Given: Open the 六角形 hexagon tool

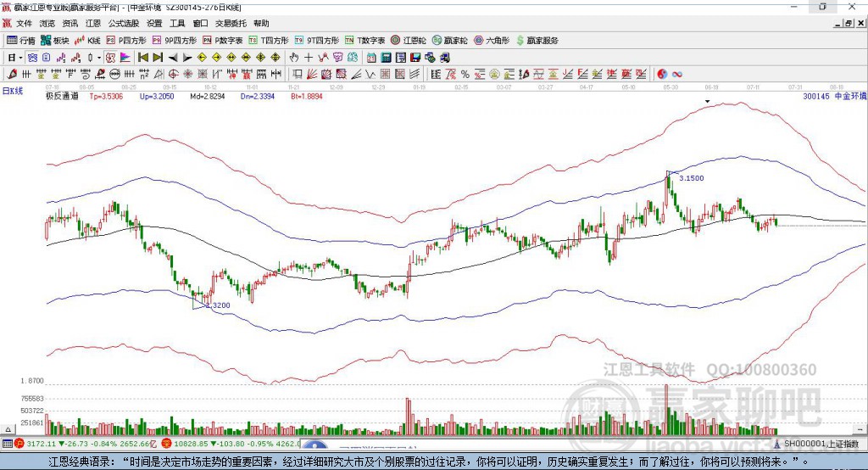Looking at the screenshot, I should 492,41.
